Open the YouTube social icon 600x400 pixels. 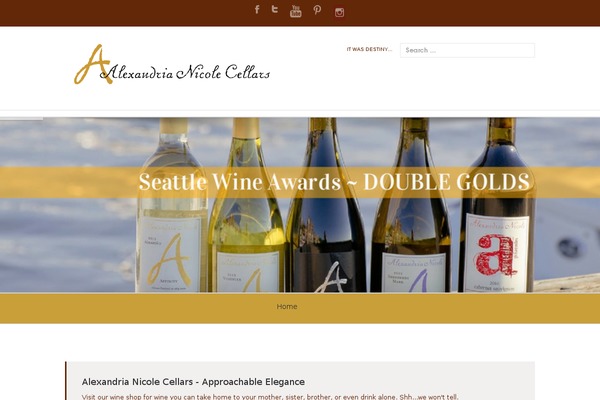[295, 11]
